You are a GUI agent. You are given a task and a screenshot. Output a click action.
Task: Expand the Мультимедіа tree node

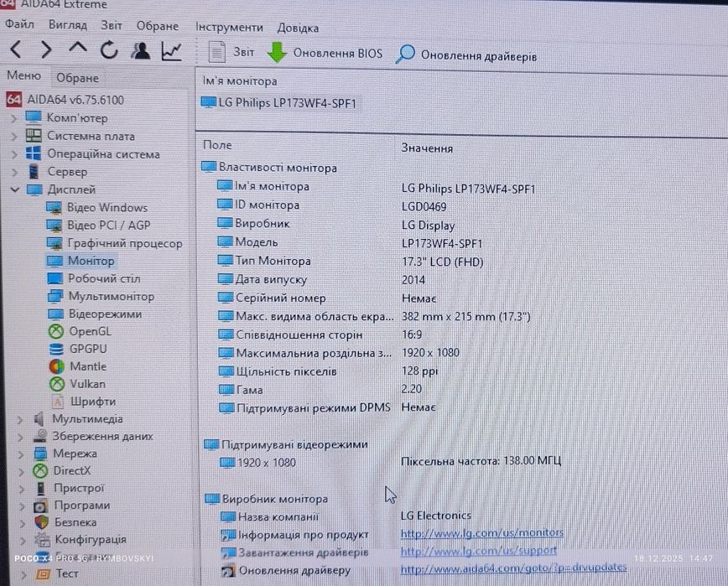[20, 420]
